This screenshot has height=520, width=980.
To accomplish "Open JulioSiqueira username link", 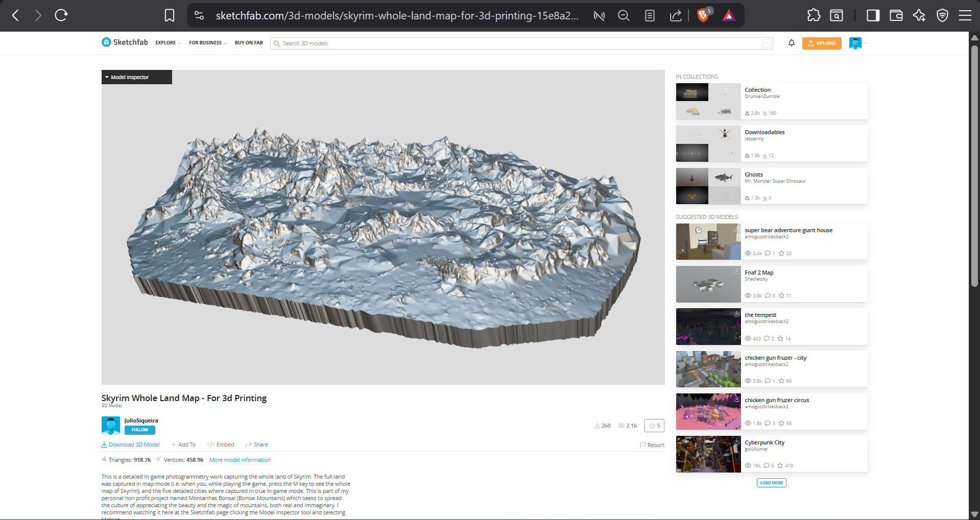I will coord(141,420).
